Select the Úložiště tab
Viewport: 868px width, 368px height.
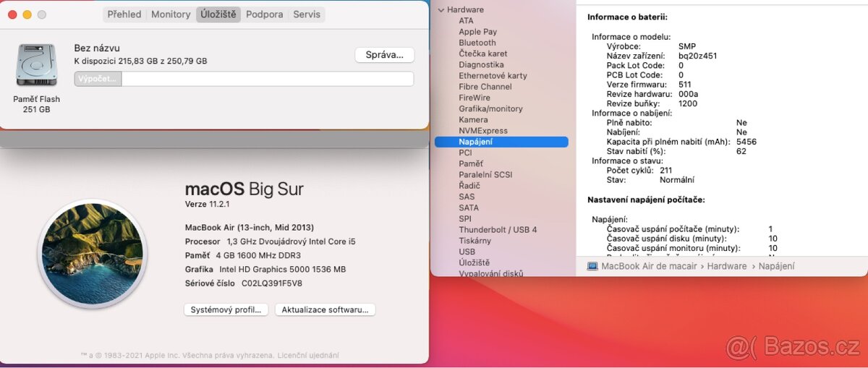[218, 14]
